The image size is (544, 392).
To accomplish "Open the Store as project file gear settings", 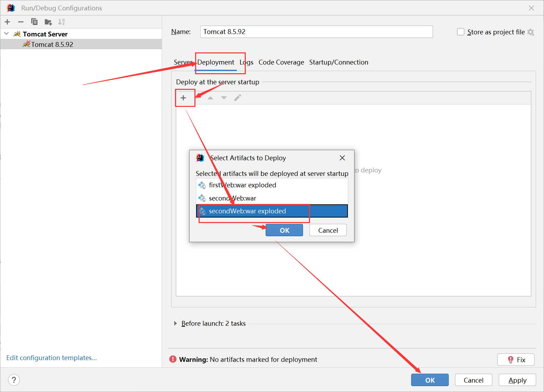I will [x=530, y=32].
